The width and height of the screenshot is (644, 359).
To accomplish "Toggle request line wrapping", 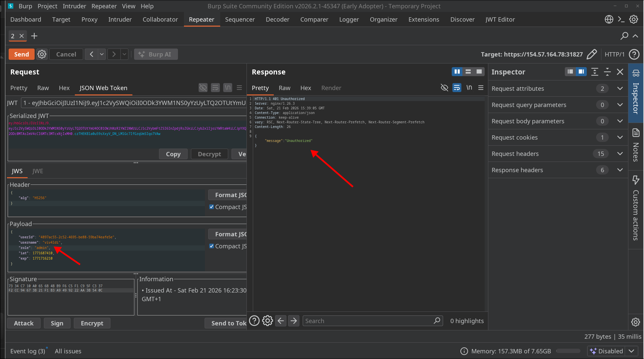I will pyautogui.click(x=215, y=88).
